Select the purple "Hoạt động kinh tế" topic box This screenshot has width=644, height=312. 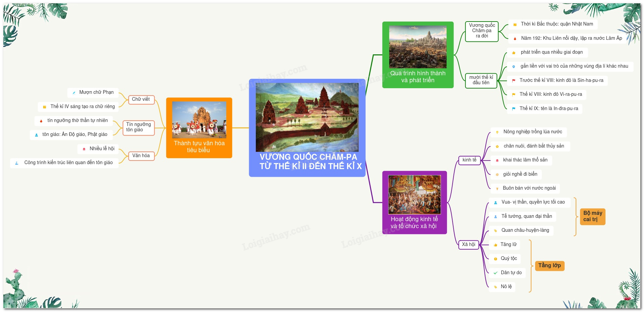(x=414, y=222)
